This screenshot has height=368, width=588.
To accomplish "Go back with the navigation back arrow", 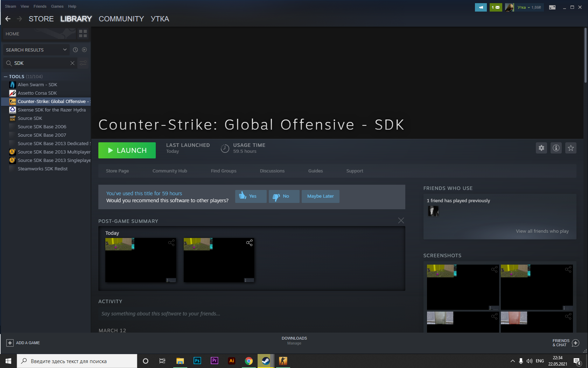I will (x=8, y=19).
